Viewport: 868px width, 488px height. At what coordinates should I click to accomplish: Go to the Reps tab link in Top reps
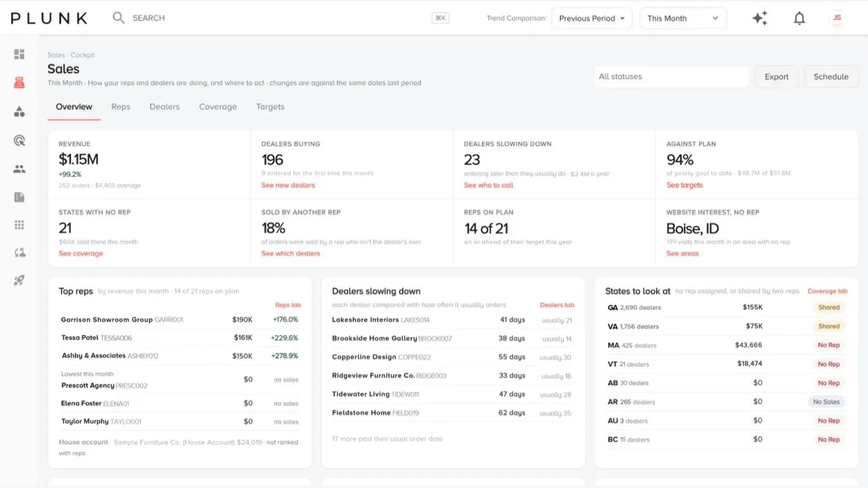tap(287, 305)
